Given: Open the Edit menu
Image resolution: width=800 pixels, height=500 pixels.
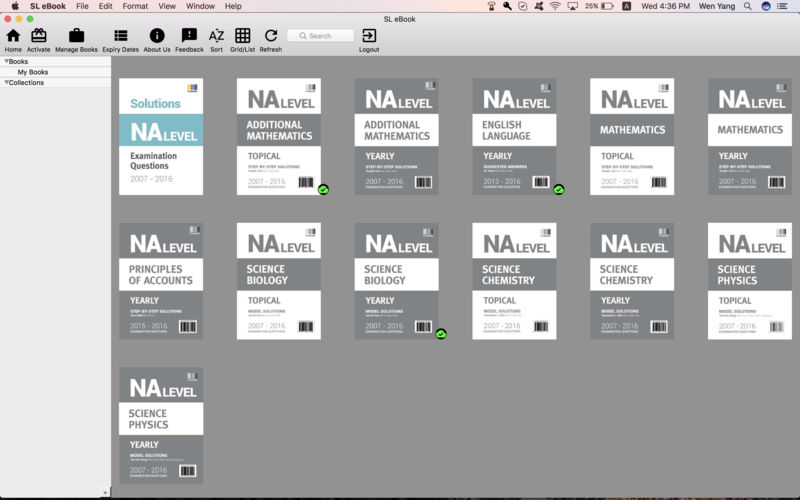Looking at the screenshot, I should (106, 6).
